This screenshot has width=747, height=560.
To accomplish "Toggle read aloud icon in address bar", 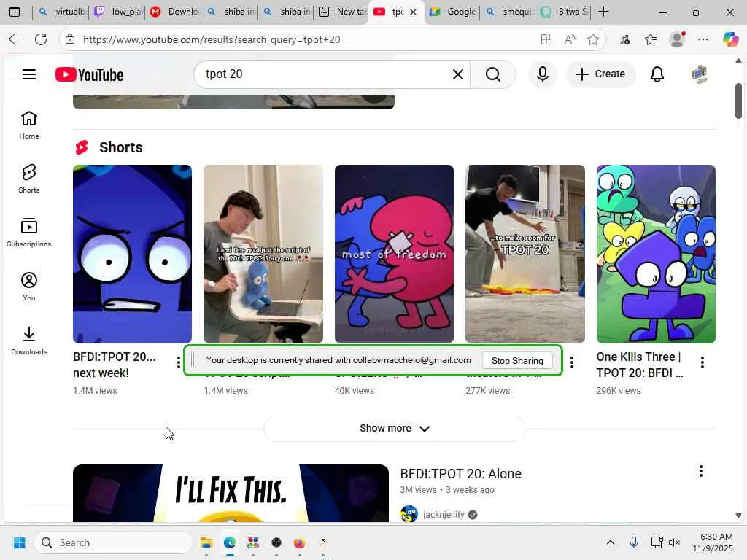I will 570,39.
